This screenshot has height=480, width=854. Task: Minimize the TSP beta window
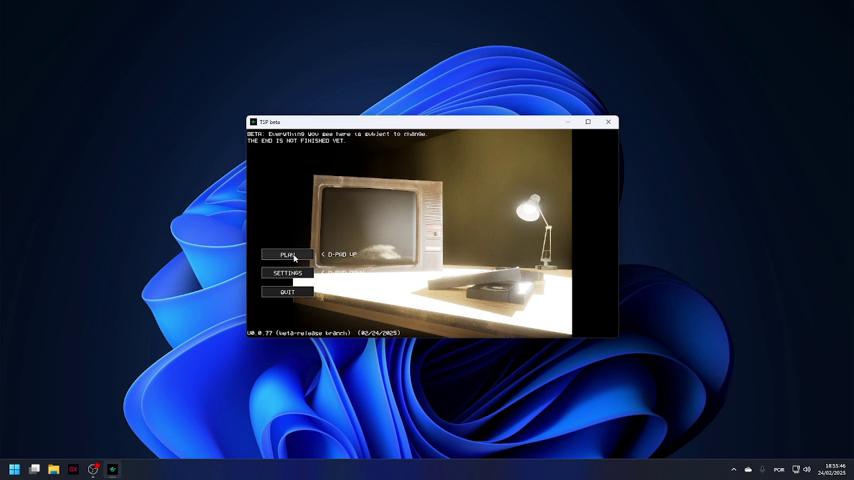click(568, 122)
